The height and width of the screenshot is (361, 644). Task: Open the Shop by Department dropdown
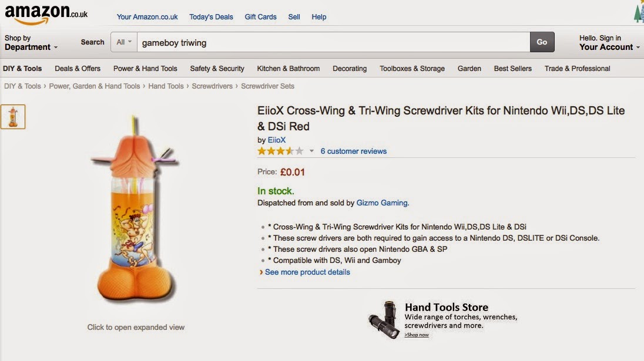pyautogui.click(x=31, y=43)
